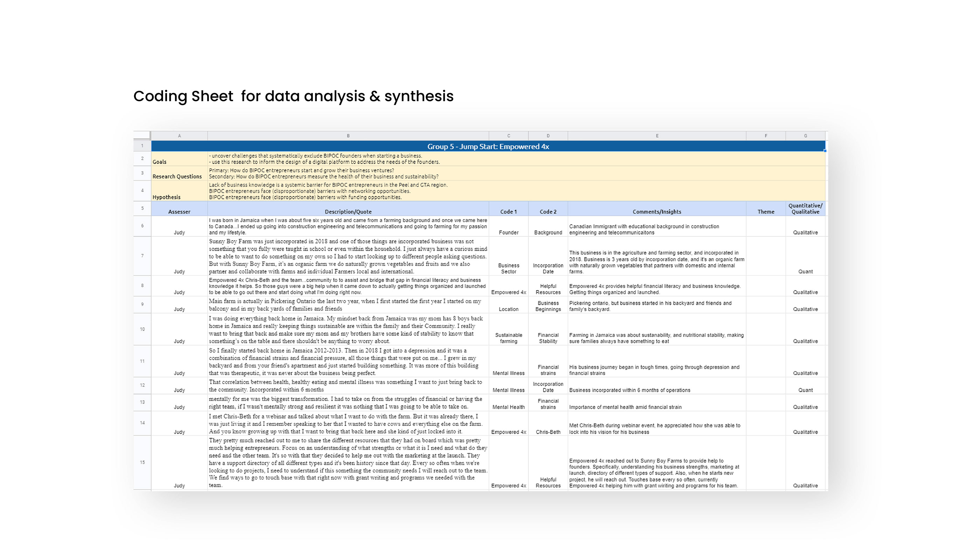980x554 pixels.
Task: Click the 'Code 2' heading cell
Action: (548, 209)
